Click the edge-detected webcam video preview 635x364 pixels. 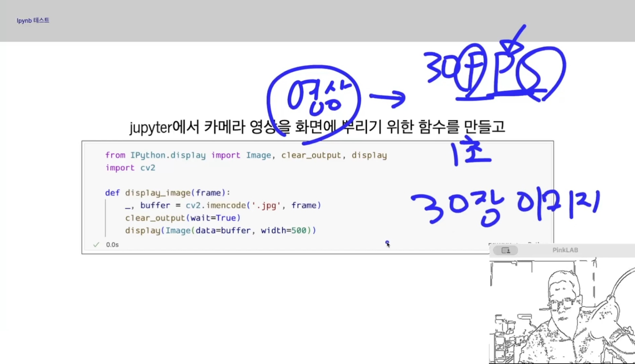coord(562,311)
